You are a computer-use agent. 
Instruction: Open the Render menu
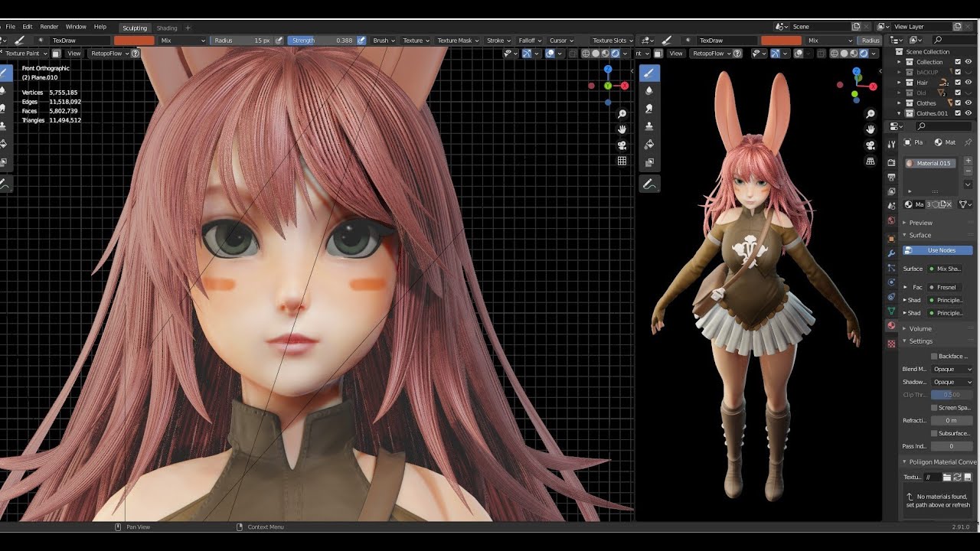[x=49, y=27]
